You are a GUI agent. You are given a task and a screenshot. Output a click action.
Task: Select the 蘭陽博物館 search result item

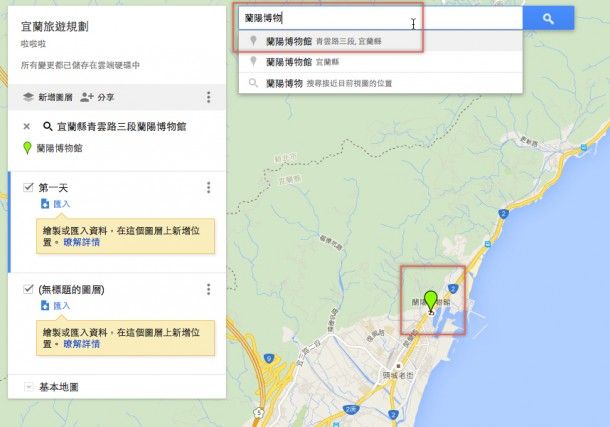pos(60,148)
